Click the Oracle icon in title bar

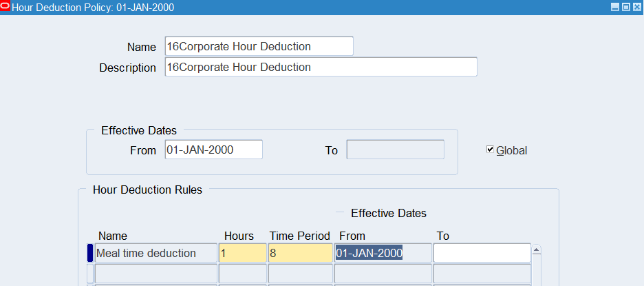click(6, 7)
